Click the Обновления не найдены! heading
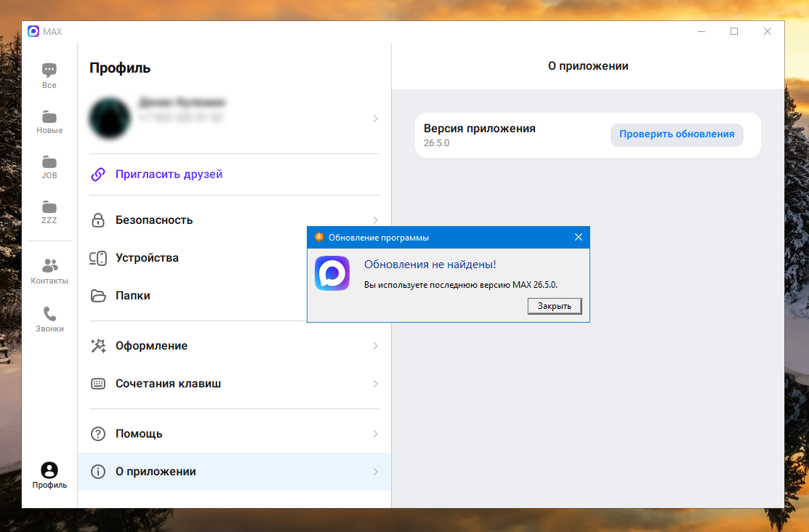 (x=430, y=265)
